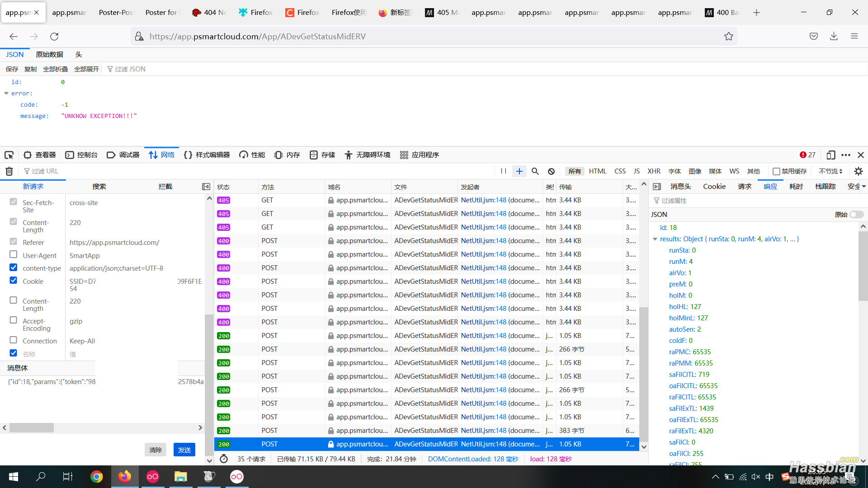Click the performance analysis stopwatch icon
The image size is (868, 488).
pos(224,459)
